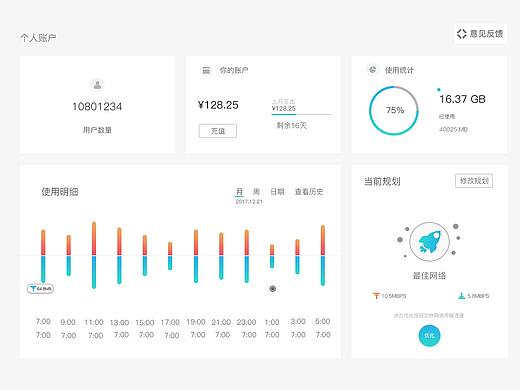Click the user avatar icon above 10801234
The image size is (520, 390).
tap(97, 85)
